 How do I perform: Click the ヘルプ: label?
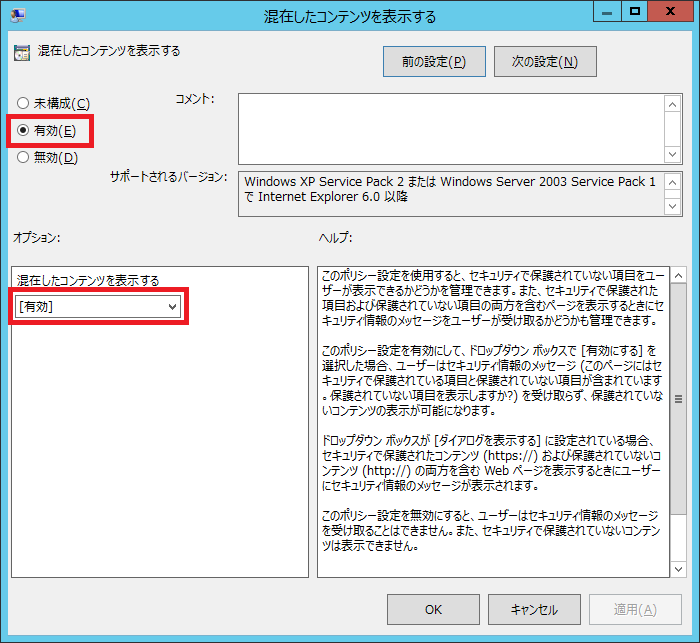(335, 237)
